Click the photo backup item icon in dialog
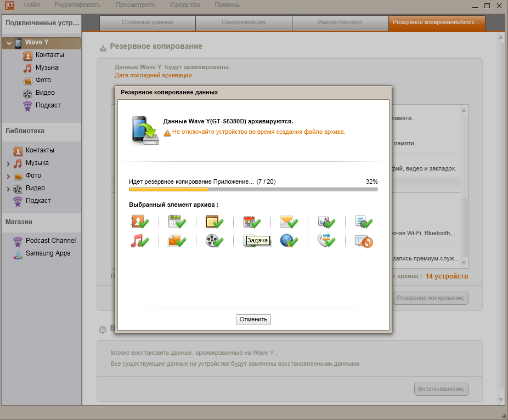 177,241
